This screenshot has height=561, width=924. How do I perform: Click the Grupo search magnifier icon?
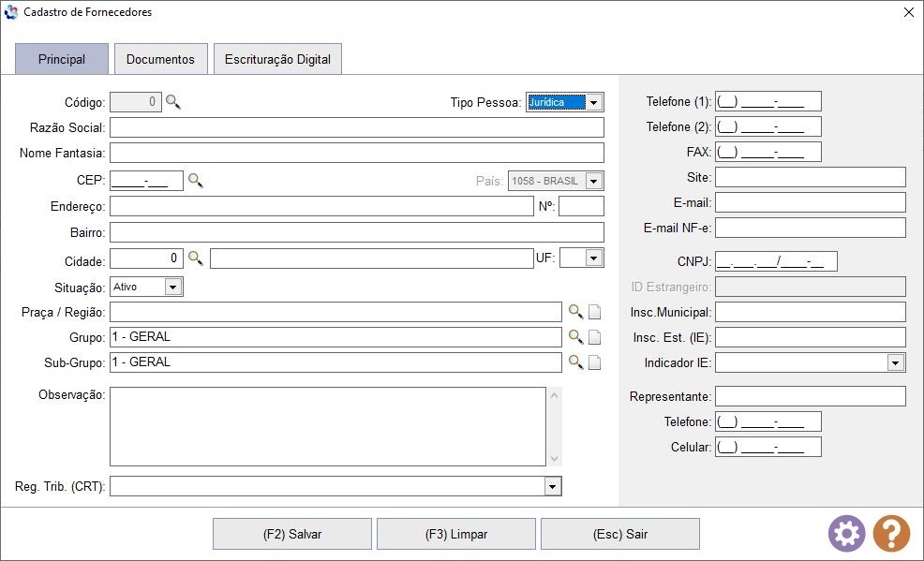(575, 337)
